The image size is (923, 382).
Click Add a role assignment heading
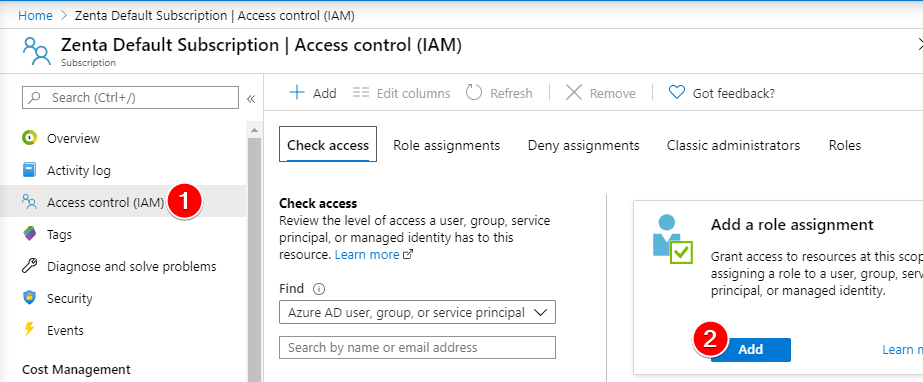[x=792, y=224]
